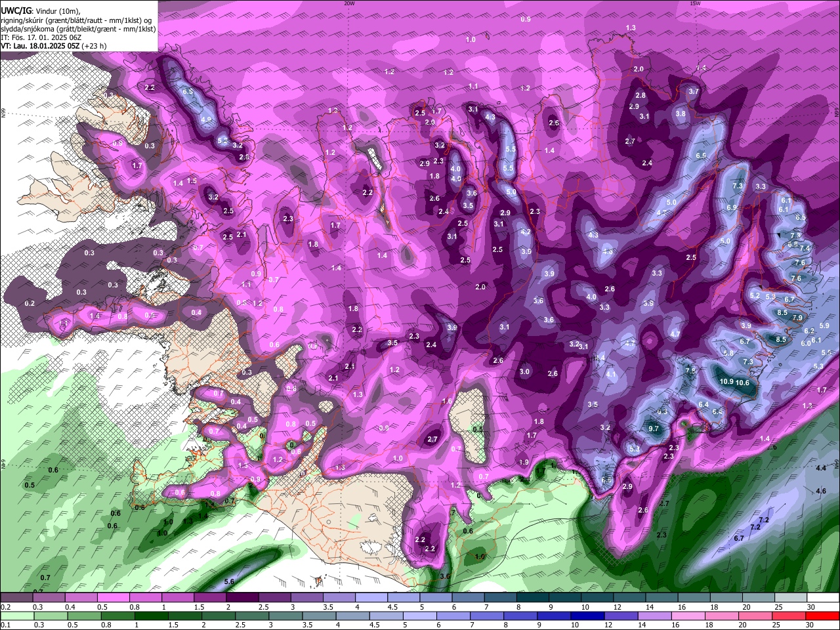Click the 4.9 value in the northwest snow band
This screenshot has height=630, width=840.
point(207,119)
